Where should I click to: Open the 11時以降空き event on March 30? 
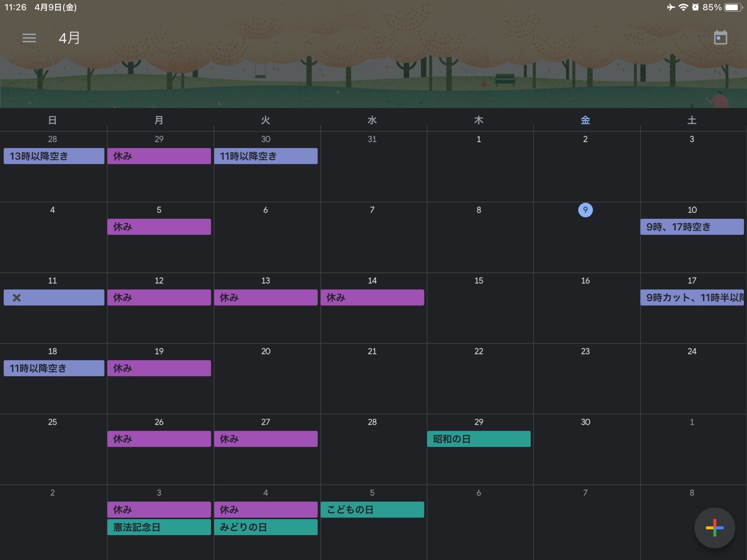pyautogui.click(x=266, y=156)
